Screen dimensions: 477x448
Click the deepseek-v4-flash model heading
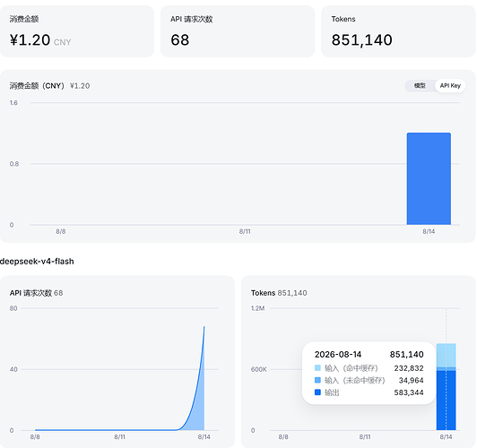click(37, 262)
